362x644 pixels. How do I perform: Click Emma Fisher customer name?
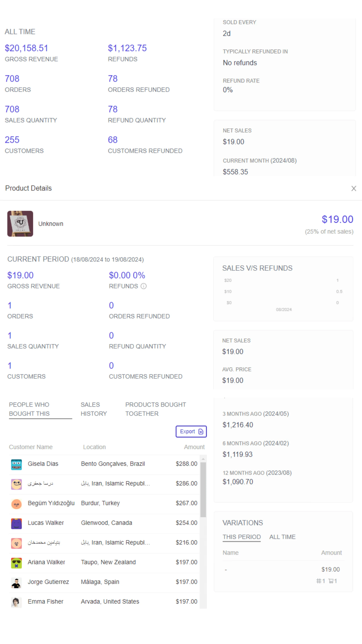(x=45, y=602)
